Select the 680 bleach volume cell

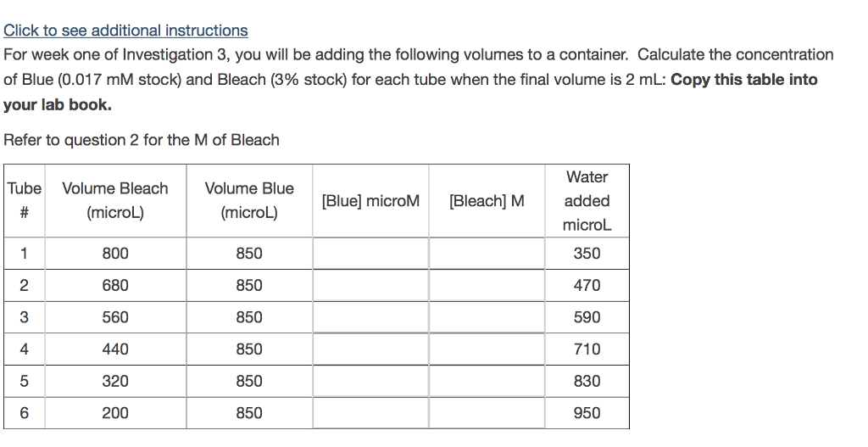coord(115,286)
